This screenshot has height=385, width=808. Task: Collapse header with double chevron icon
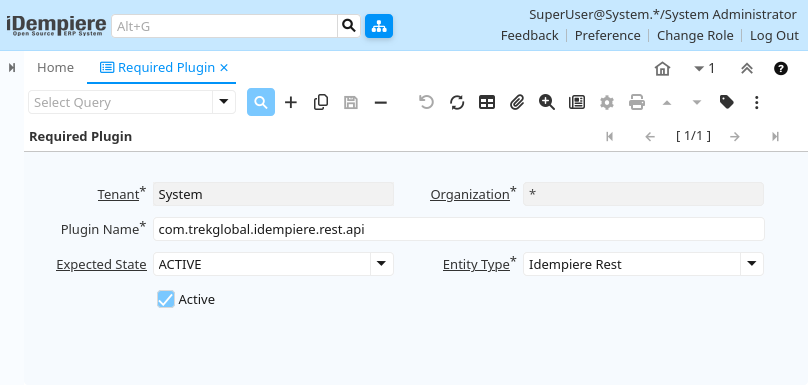[x=747, y=69]
